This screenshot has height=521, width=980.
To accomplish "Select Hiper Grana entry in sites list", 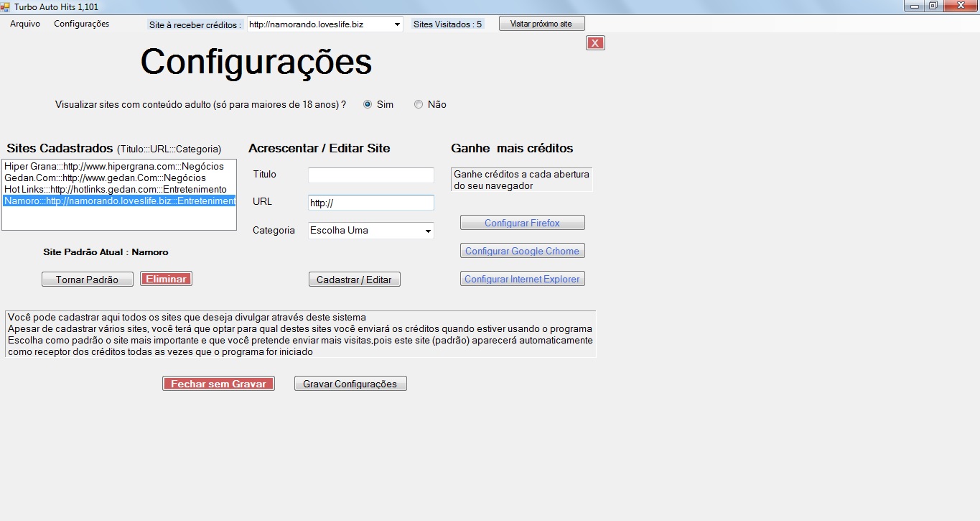I will [113, 166].
